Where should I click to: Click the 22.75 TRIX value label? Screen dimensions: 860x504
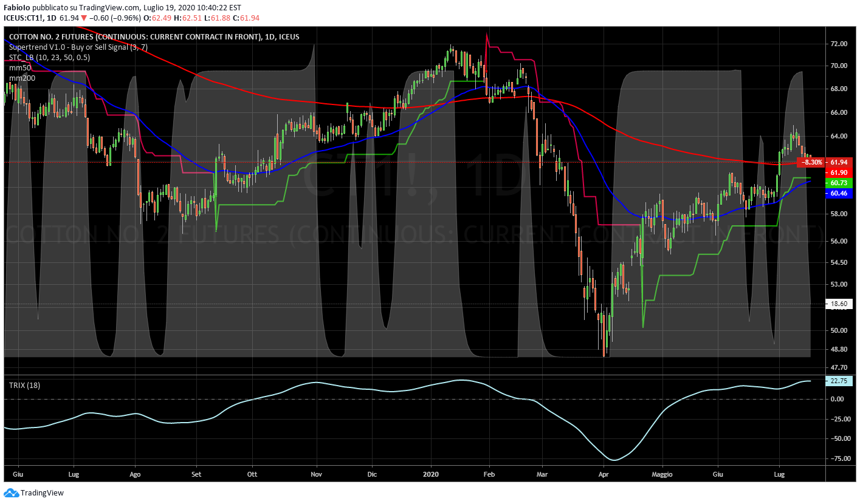[x=839, y=381]
